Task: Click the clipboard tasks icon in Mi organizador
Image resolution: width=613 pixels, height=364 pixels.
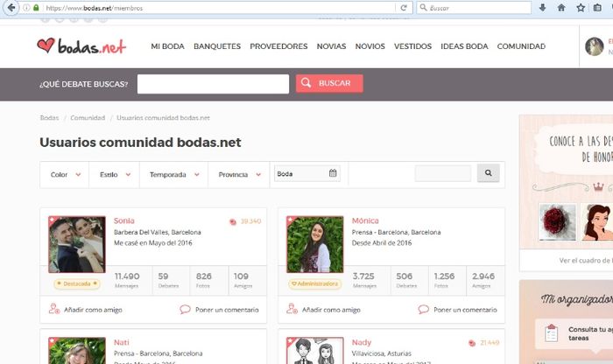Action: point(551,333)
